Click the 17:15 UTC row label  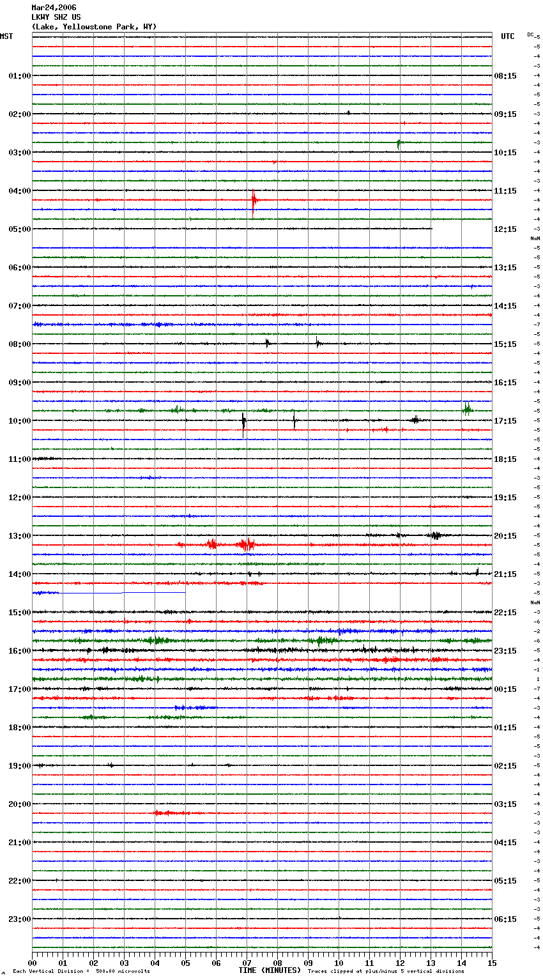click(505, 421)
